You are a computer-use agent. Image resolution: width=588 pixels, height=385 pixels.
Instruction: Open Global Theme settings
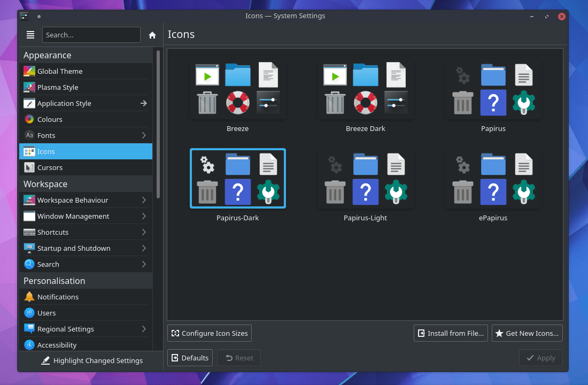[x=59, y=71]
